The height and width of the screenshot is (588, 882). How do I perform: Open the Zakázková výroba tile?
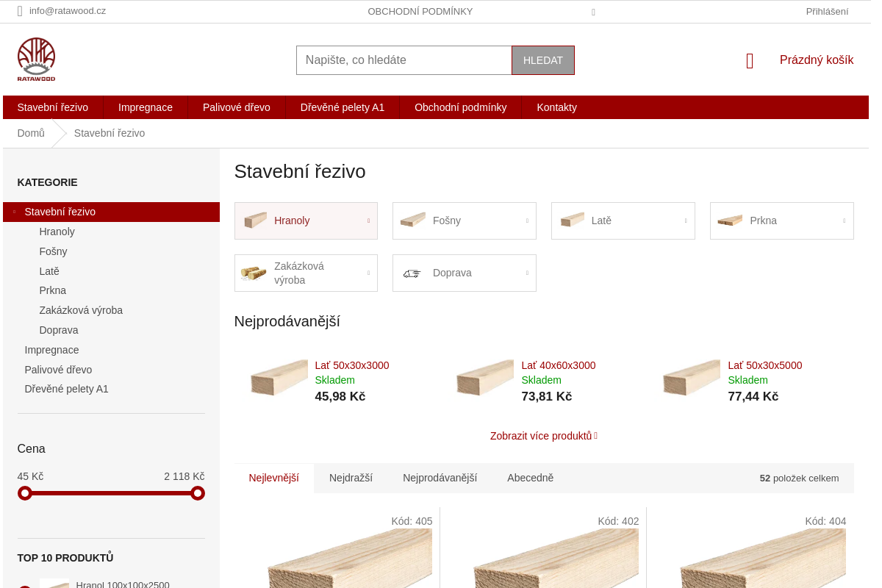(x=306, y=273)
